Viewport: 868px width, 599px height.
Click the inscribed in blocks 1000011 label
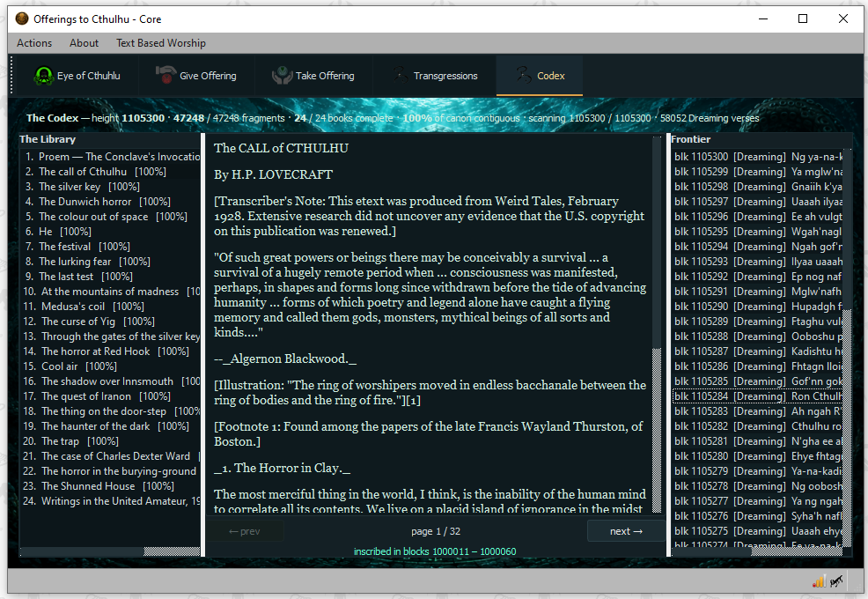[435, 551]
